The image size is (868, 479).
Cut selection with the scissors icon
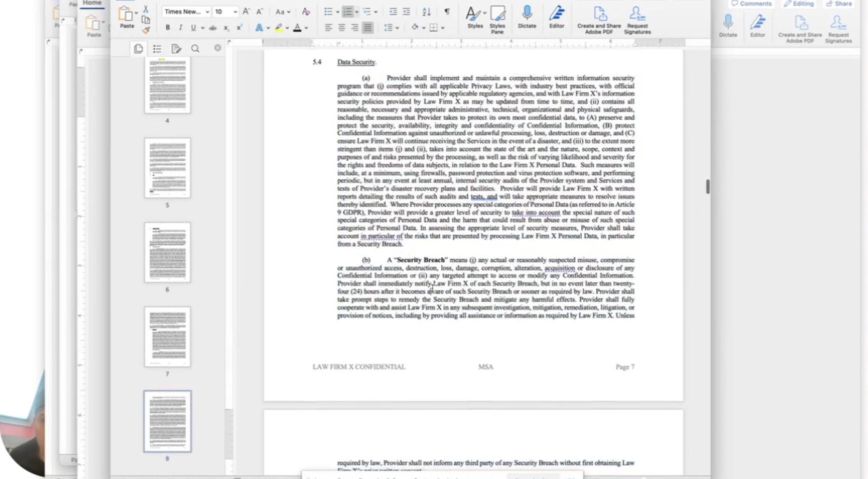coord(146,9)
